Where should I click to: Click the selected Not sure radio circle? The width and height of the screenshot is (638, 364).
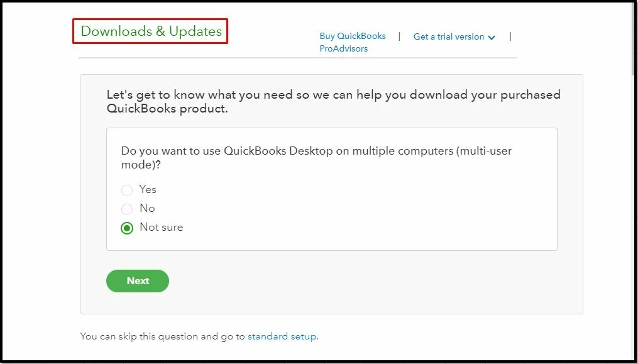pos(127,228)
